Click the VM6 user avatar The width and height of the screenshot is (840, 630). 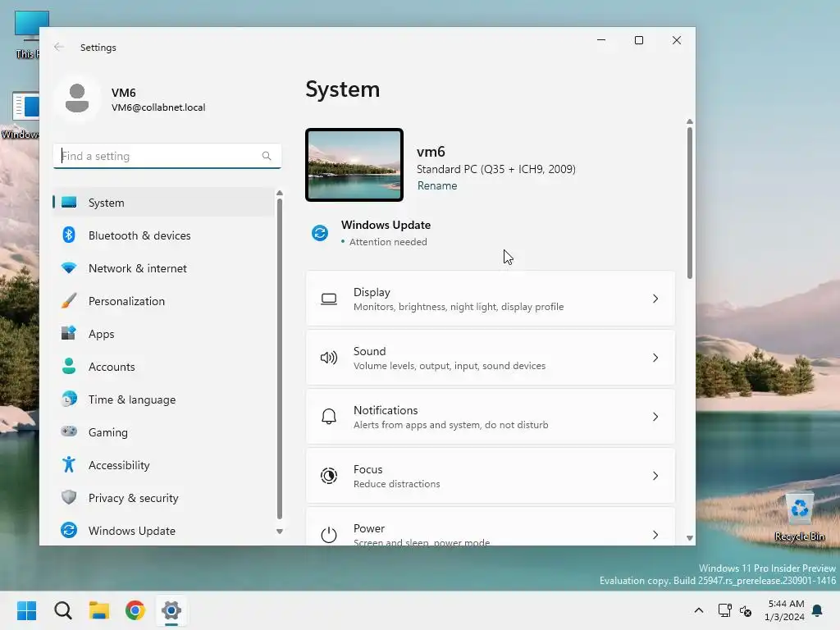pos(77,98)
